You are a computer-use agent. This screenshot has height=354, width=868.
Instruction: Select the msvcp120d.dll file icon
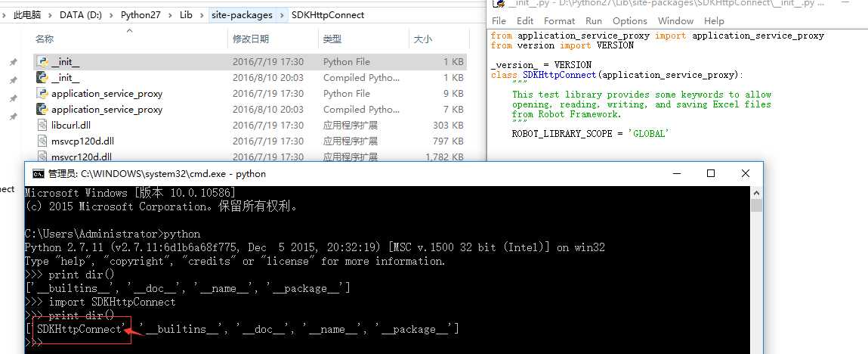pos(42,141)
